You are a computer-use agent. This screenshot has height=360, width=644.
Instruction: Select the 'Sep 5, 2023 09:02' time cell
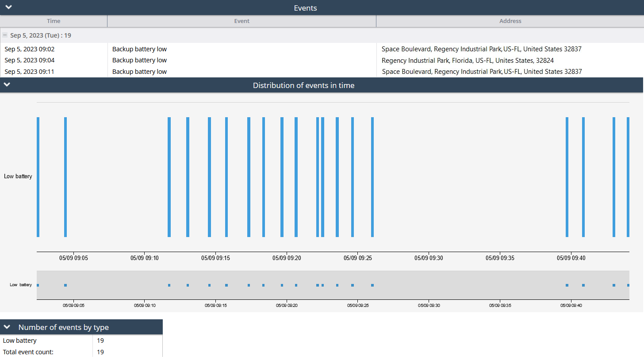[30, 49]
